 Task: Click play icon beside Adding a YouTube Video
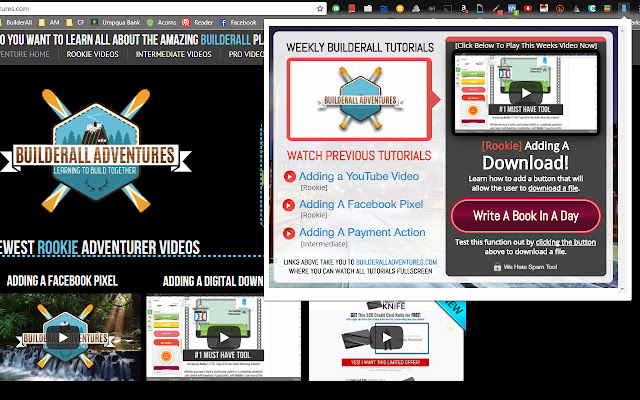(289, 176)
